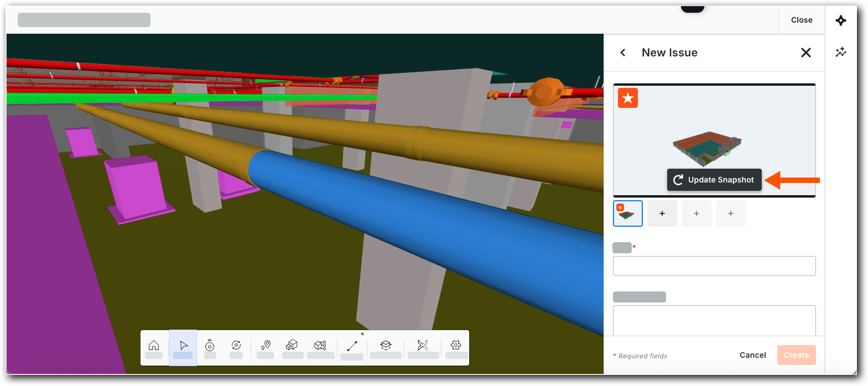Activate the orbit rotate tool
The height and width of the screenshot is (386, 868).
pyautogui.click(x=236, y=346)
